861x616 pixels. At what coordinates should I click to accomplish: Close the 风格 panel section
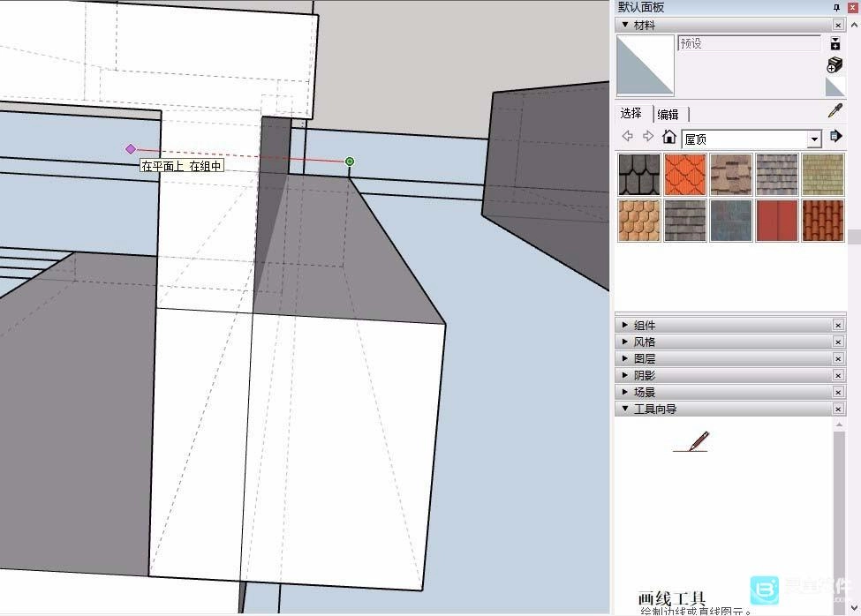click(838, 342)
